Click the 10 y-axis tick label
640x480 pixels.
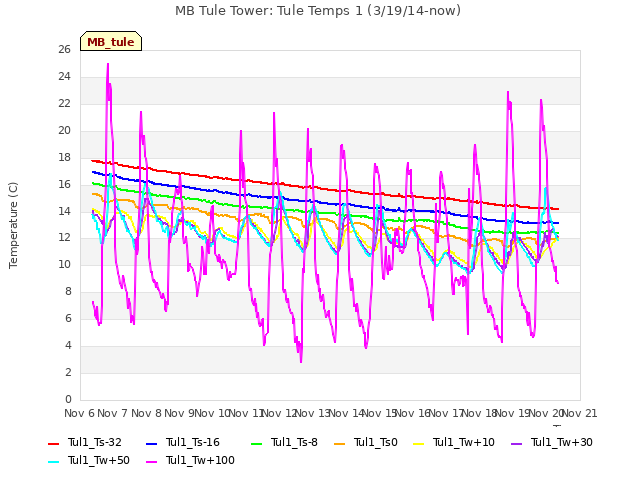pos(64,265)
